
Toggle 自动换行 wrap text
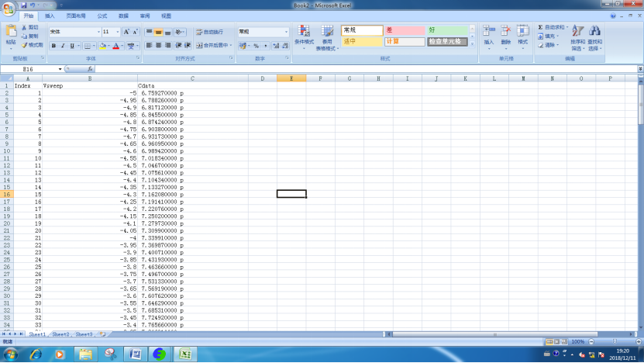[210, 32]
